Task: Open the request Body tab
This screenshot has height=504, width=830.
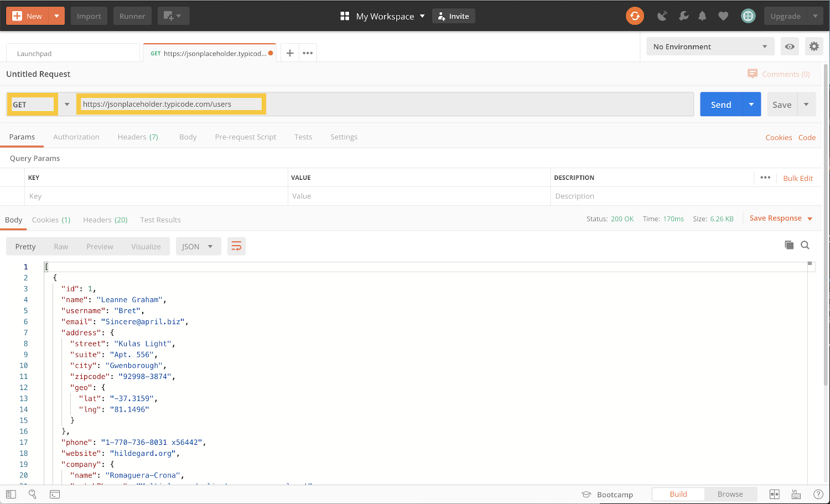Action: 188,137
